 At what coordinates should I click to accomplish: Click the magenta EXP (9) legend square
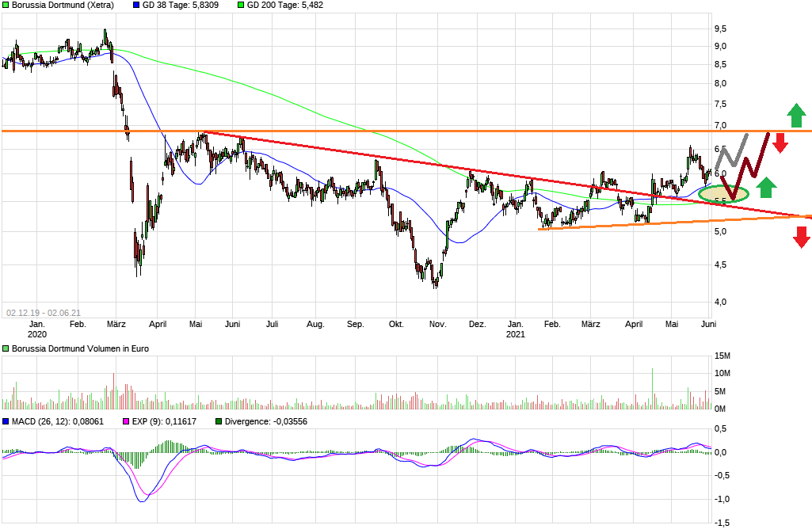pyautogui.click(x=126, y=422)
